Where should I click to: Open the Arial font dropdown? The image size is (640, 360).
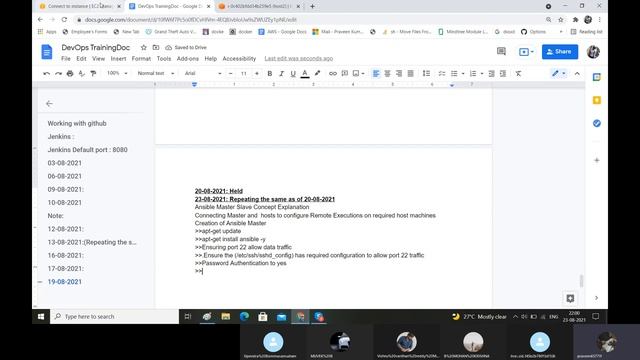pyautogui.click(x=203, y=73)
